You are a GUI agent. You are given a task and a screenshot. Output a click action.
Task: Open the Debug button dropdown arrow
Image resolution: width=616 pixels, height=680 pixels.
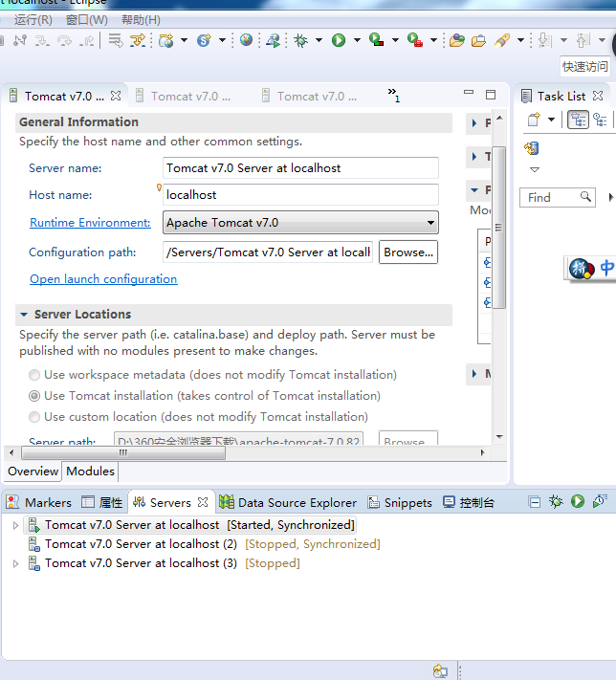(319, 40)
